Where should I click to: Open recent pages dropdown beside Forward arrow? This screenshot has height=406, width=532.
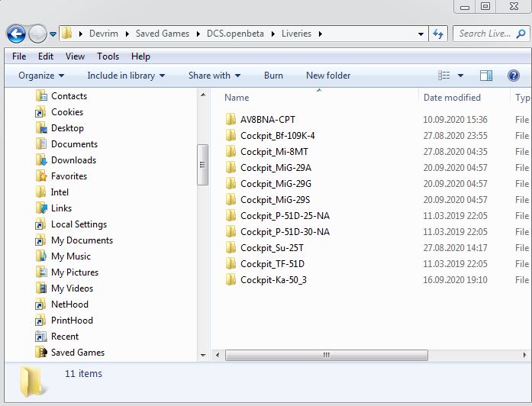[x=53, y=34]
